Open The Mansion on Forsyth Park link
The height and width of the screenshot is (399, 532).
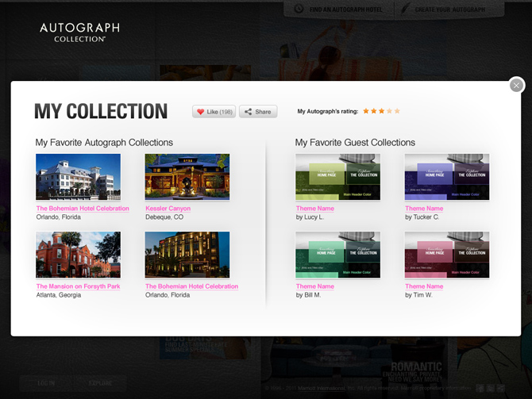[x=78, y=286]
